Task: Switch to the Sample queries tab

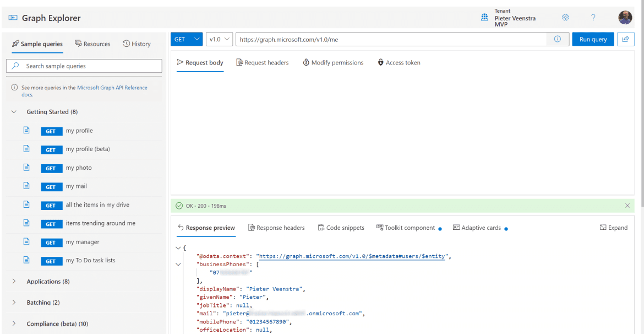Action: coord(37,44)
